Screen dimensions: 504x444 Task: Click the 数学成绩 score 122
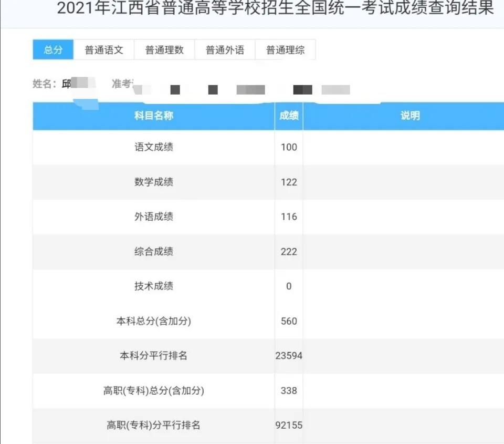click(288, 182)
